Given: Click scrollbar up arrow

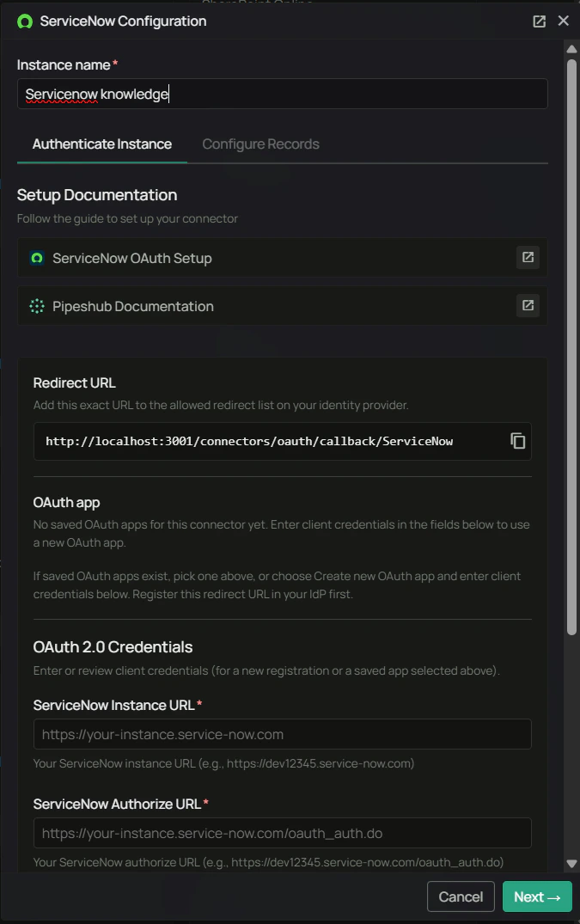Looking at the screenshot, I should (x=571, y=49).
